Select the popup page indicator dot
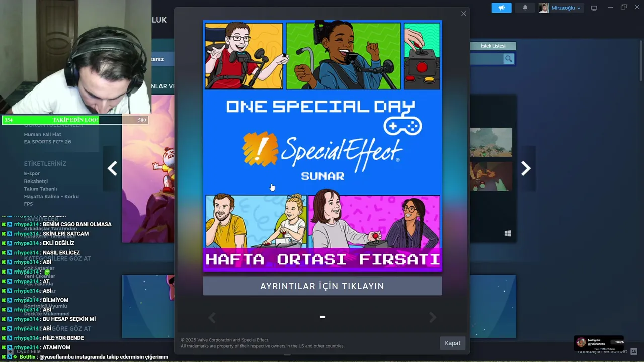Screen dimensions: 644x362 [323, 317]
